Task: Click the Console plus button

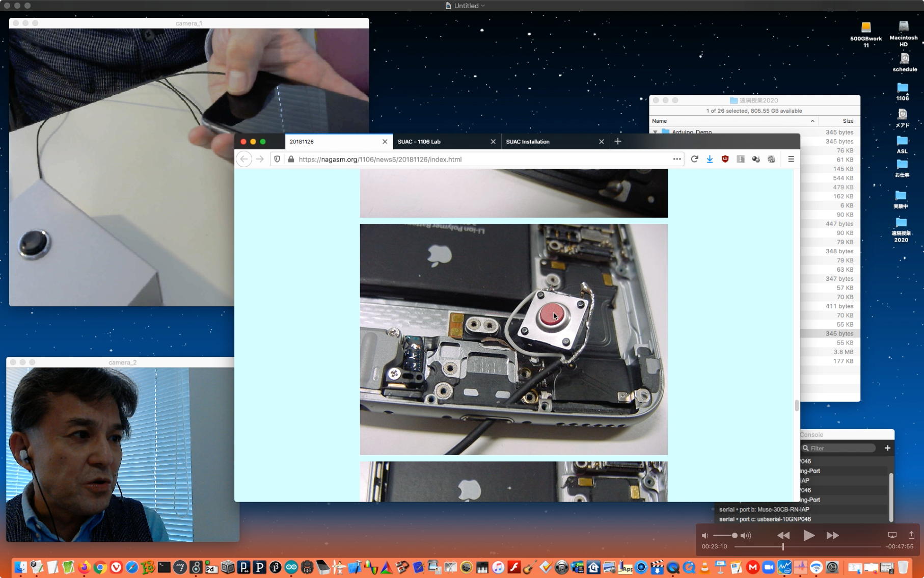Action: 887,448
